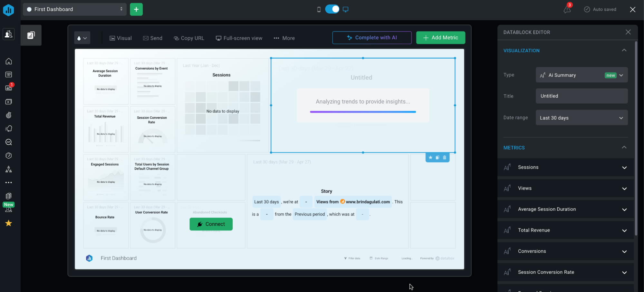Click the yellow star sidebar icon
The width and height of the screenshot is (644, 292).
point(9,223)
